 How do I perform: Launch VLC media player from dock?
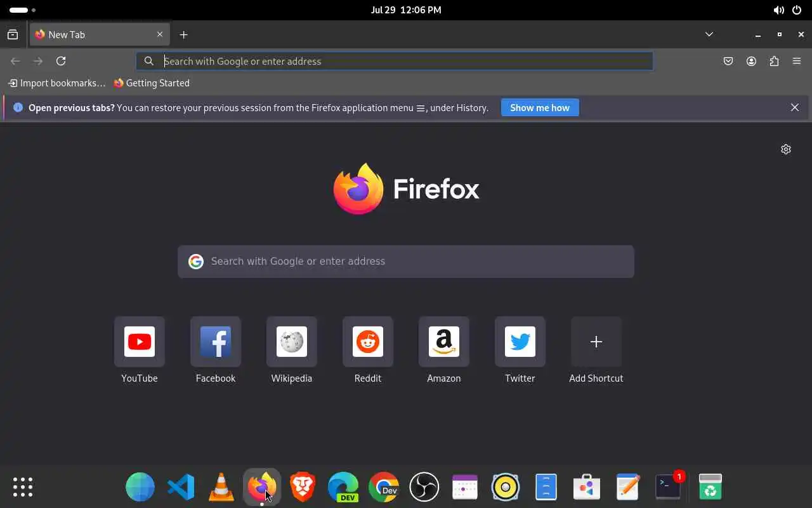[221, 487]
